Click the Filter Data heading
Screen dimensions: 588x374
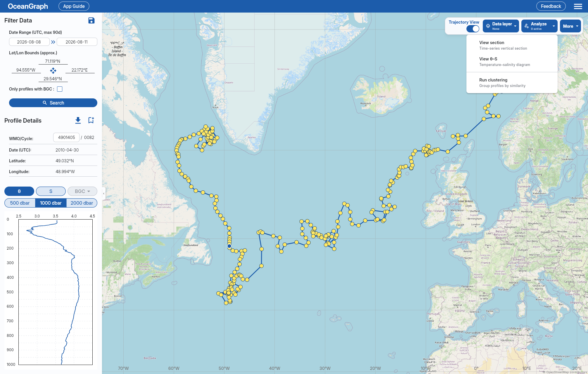[x=18, y=20]
